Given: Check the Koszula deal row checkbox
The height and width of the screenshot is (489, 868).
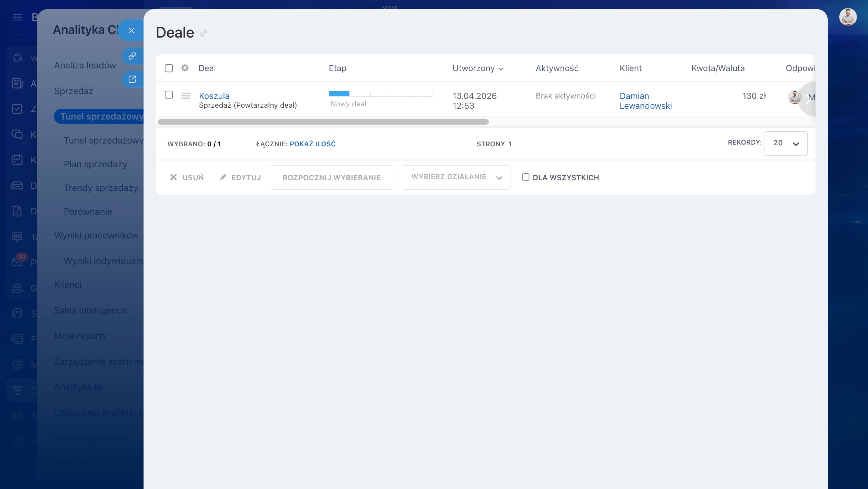Looking at the screenshot, I should (169, 95).
